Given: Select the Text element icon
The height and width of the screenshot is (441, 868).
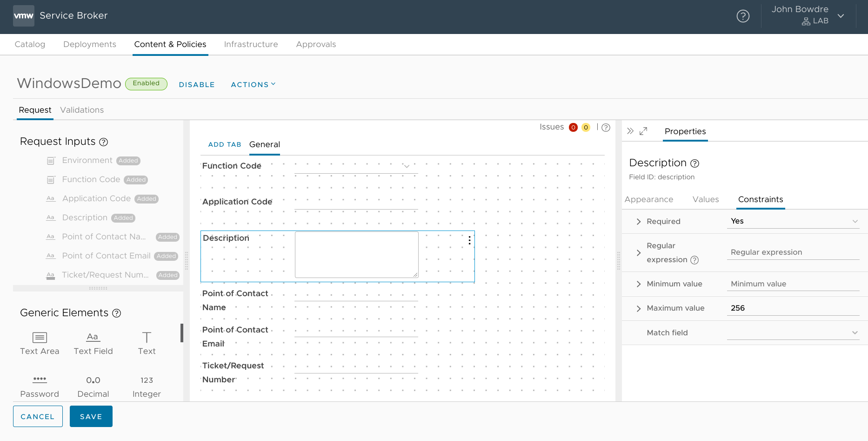Looking at the screenshot, I should [x=147, y=337].
